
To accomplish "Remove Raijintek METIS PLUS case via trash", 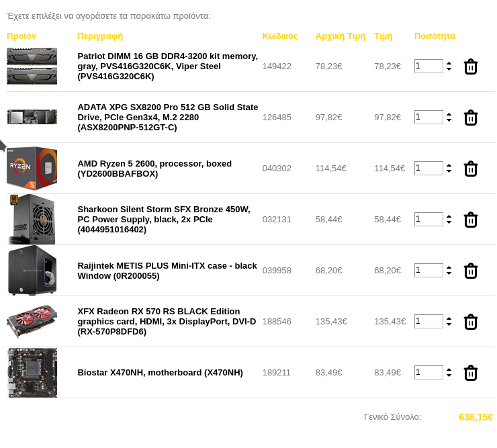I will [471, 271].
